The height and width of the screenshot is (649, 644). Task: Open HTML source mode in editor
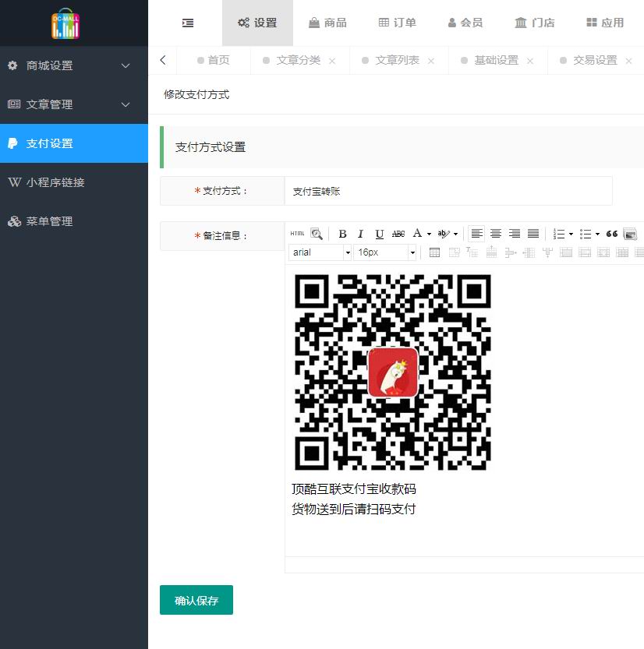[x=297, y=234]
